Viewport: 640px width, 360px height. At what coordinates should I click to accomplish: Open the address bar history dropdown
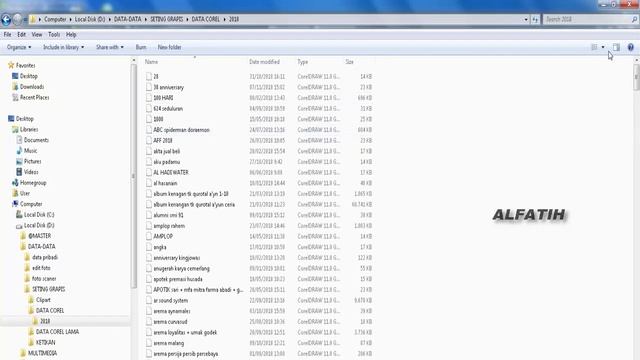pos(526,19)
